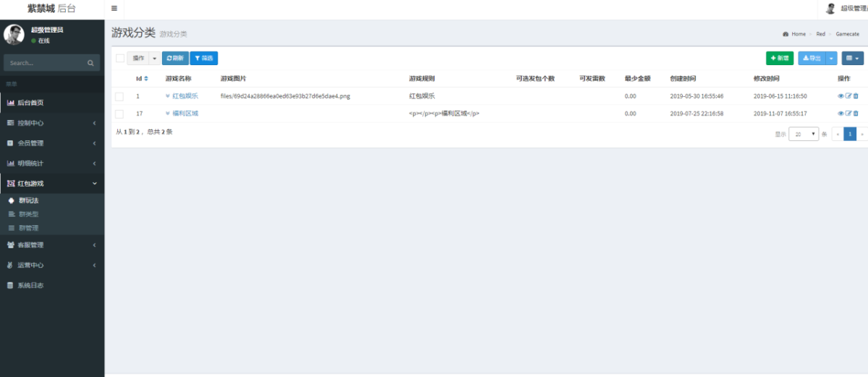Delete row 17 福利区域 with the trash icon

tap(856, 114)
